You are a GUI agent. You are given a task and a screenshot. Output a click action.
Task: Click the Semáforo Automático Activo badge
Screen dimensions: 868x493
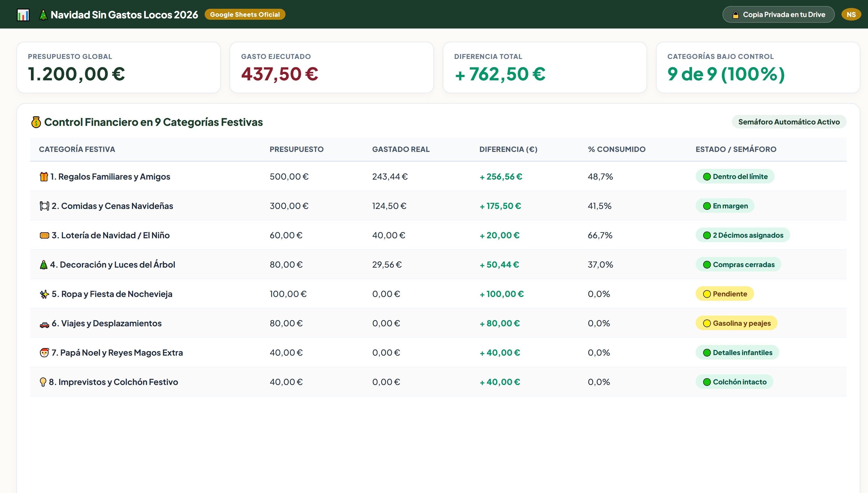[789, 122]
